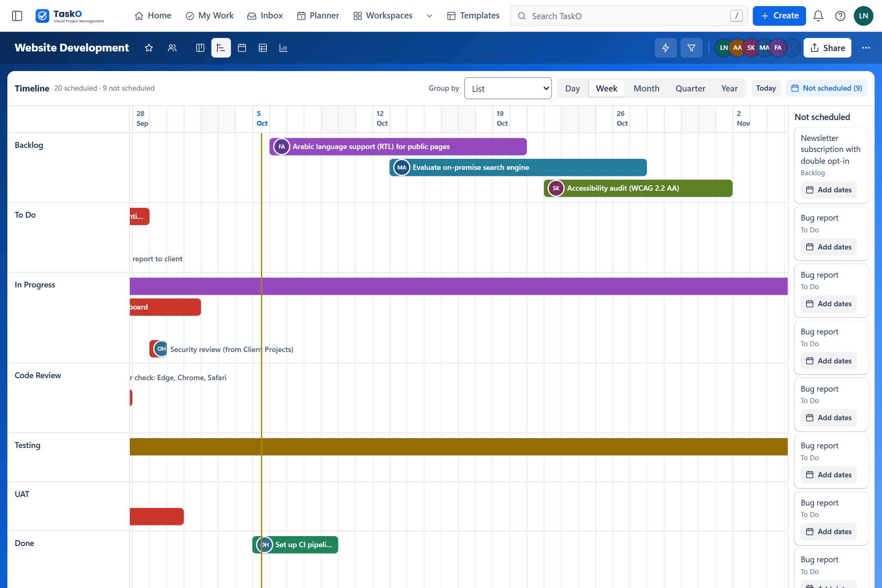Open Accessibility audit task bar
This screenshot has width=882, height=588.
pyautogui.click(x=638, y=188)
